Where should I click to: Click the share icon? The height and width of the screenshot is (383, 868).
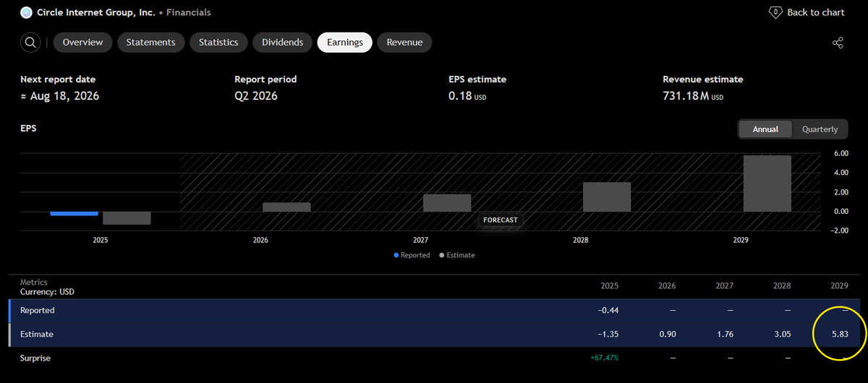[838, 43]
